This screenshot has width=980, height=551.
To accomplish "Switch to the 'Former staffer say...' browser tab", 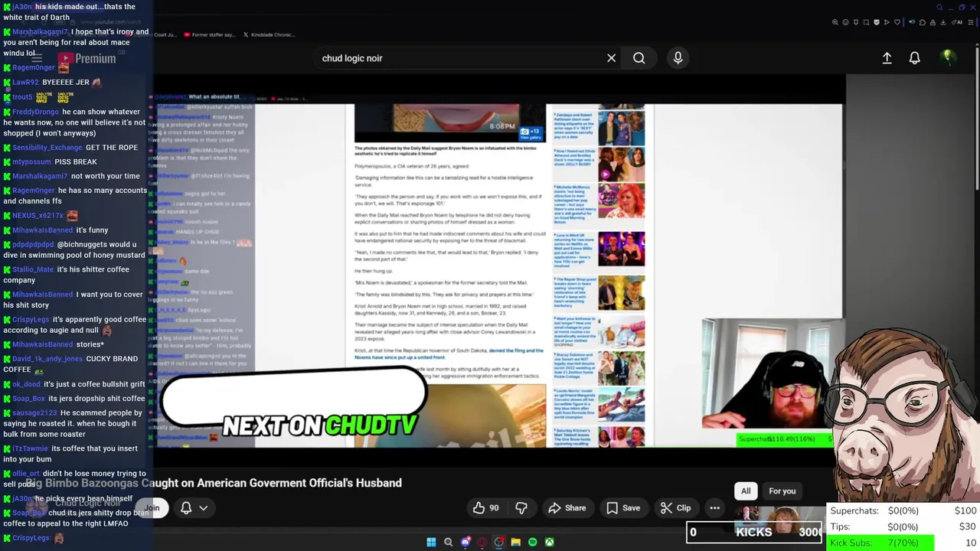I will 208,34.
